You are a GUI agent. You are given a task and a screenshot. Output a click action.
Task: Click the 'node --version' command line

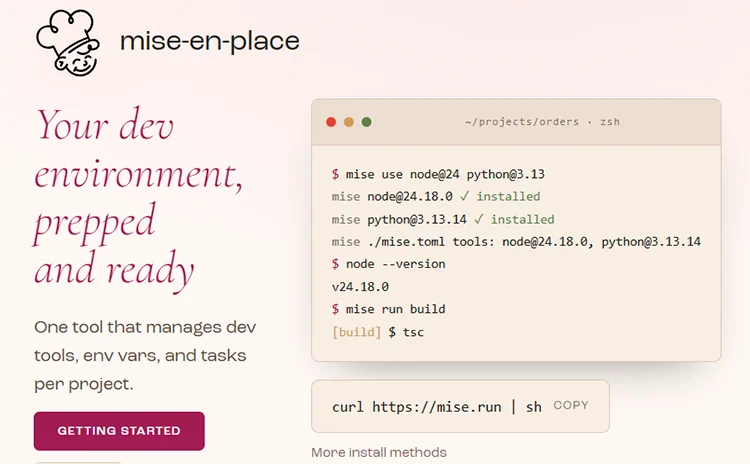[388, 264]
